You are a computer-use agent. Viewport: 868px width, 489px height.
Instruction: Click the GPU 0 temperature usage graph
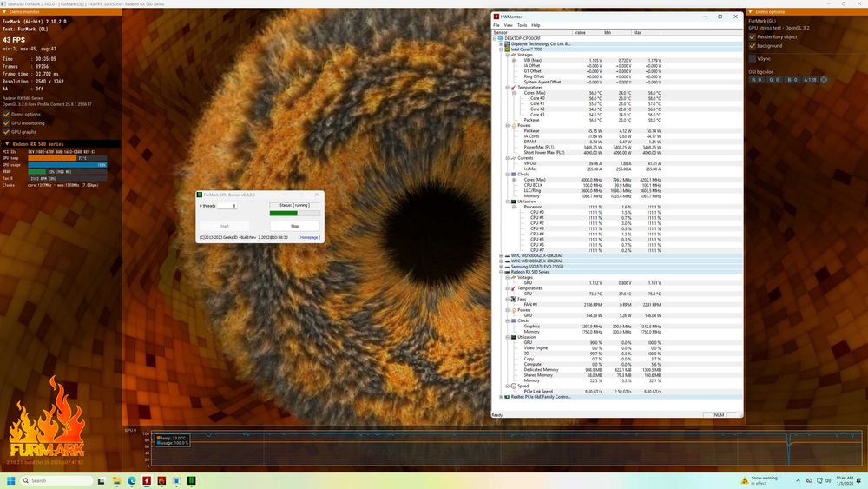tap(505, 449)
